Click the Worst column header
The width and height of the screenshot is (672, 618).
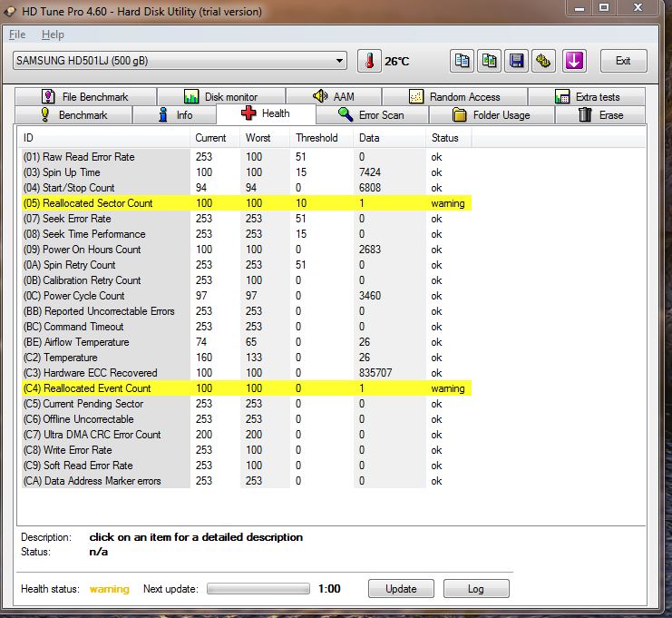click(x=265, y=138)
